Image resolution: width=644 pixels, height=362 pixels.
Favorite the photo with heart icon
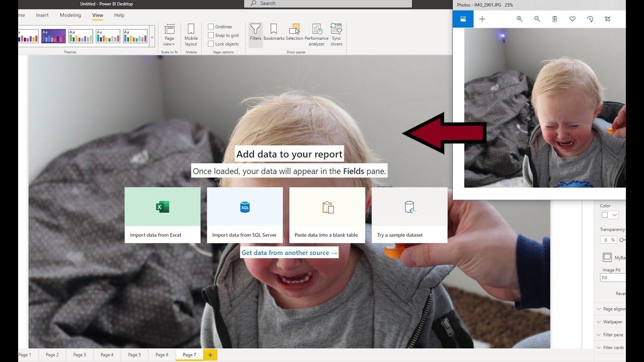573,19
